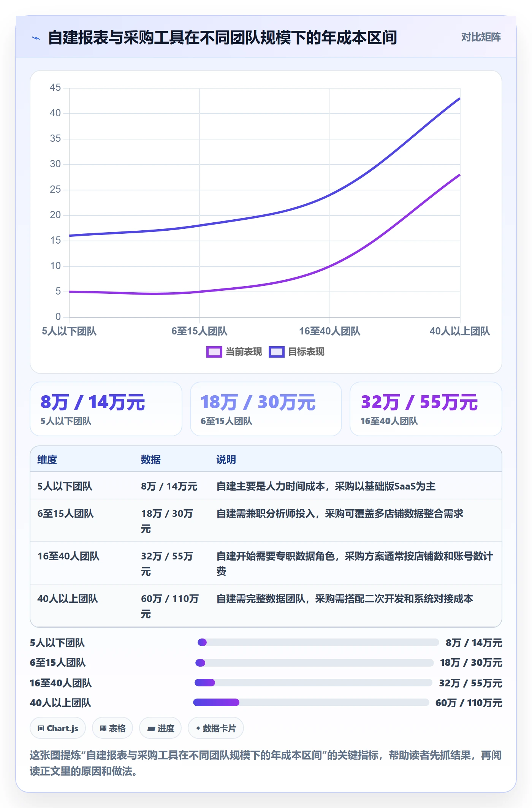Select the Chart.js tag chip

pyautogui.click(x=58, y=728)
